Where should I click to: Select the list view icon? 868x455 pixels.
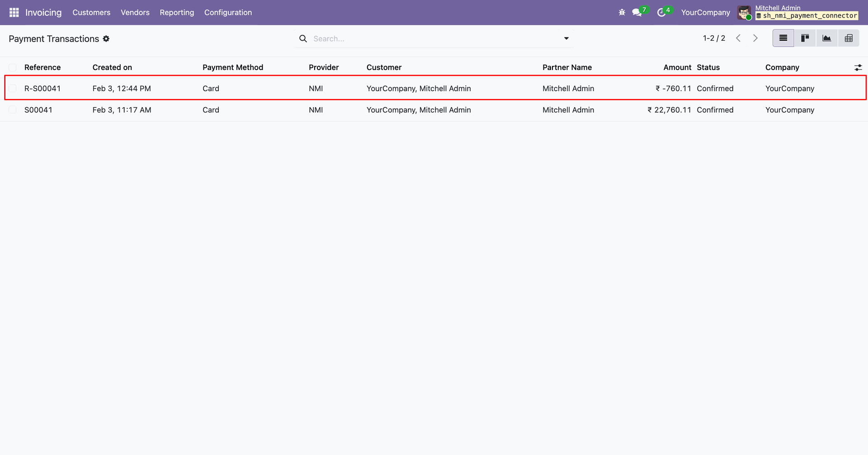(783, 38)
